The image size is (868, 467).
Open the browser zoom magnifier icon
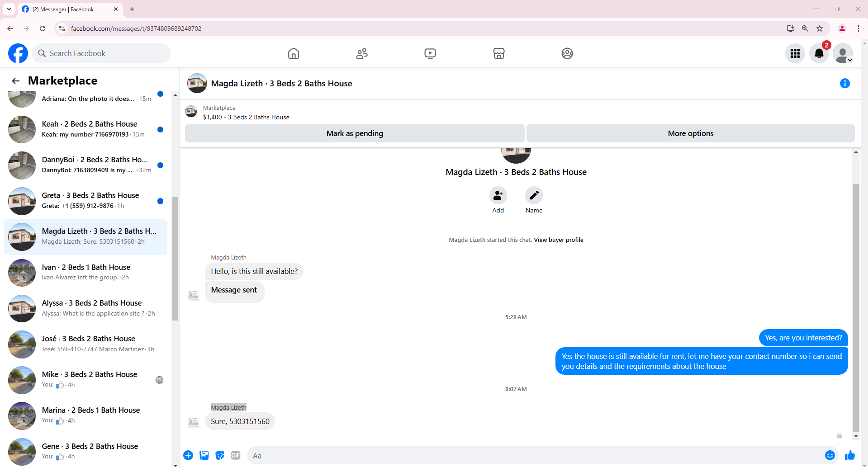[805, 28]
